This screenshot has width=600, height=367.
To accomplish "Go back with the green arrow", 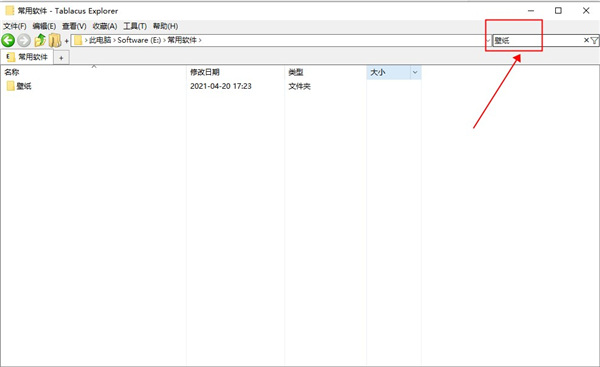I will pyautogui.click(x=8, y=40).
